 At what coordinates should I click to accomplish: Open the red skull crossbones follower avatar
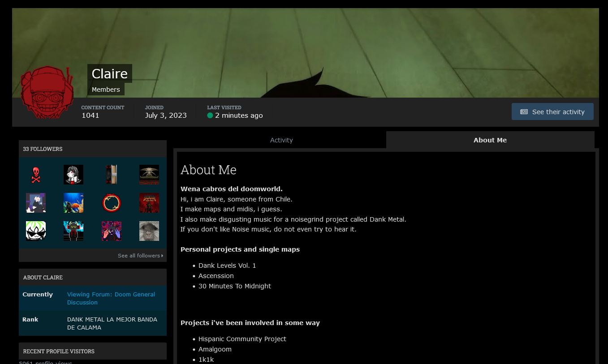(36, 175)
